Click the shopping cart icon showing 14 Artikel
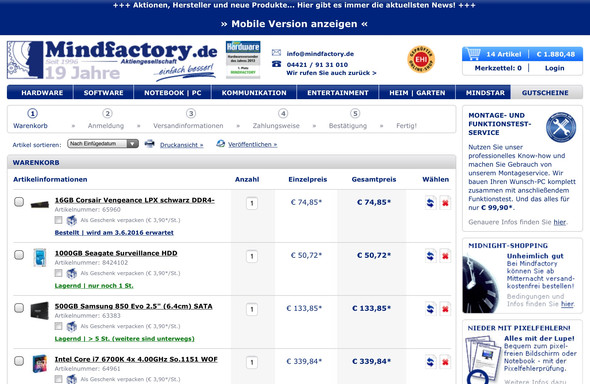The image size is (590, 384). (x=473, y=54)
